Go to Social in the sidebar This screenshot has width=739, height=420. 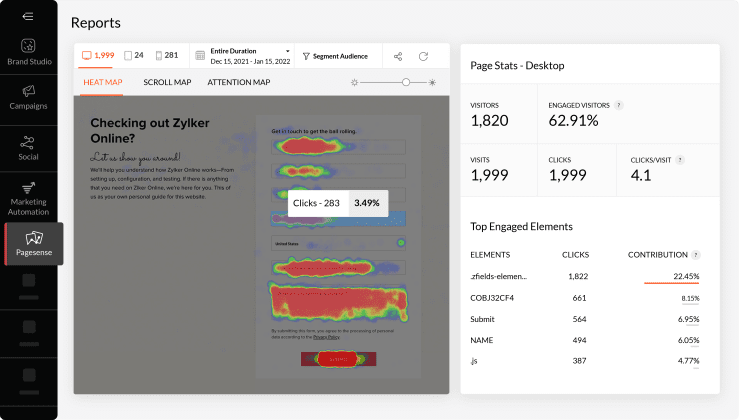click(28, 148)
